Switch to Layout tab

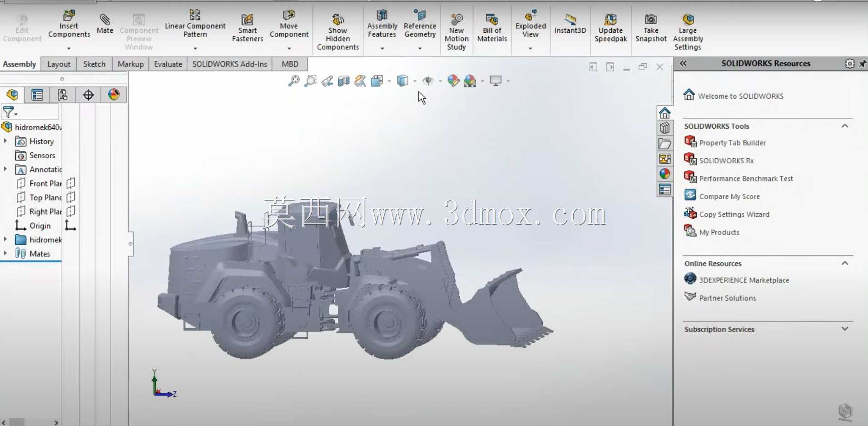click(x=59, y=64)
